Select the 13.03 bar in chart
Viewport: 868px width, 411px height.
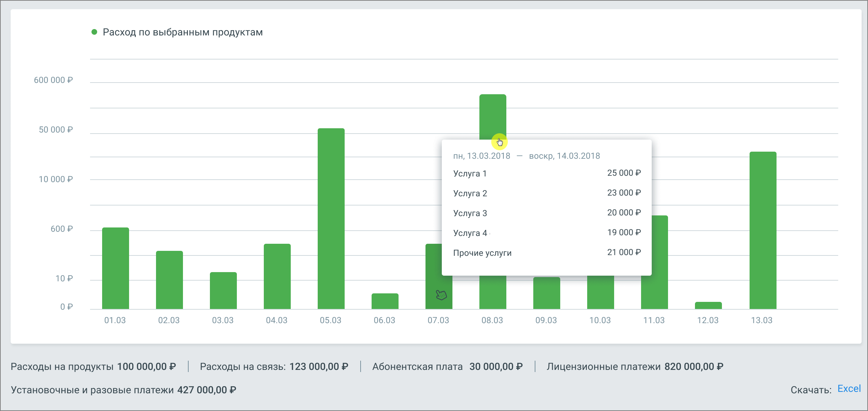(x=763, y=230)
